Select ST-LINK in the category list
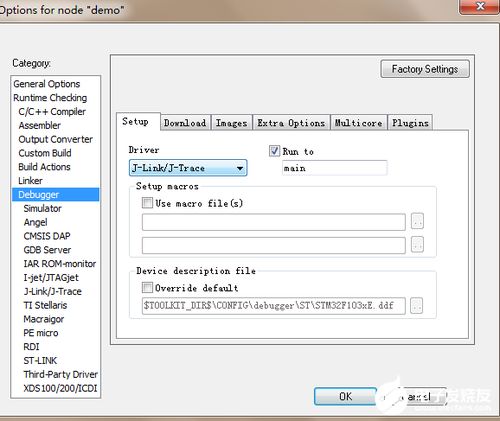 [40, 360]
